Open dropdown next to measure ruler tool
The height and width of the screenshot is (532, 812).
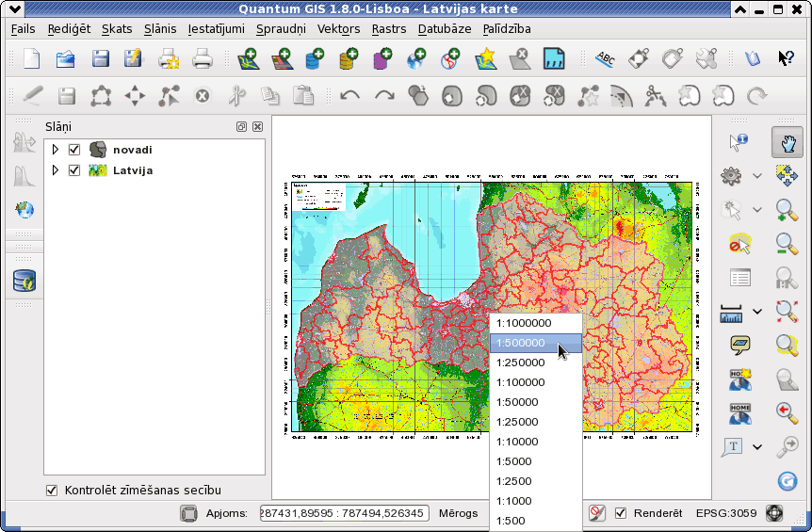(x=757, y=312)
